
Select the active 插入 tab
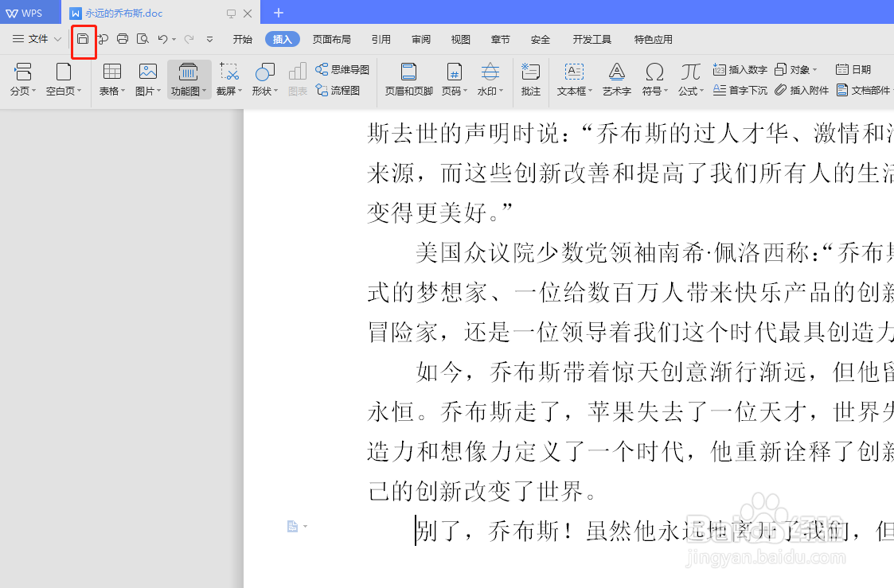283,39
